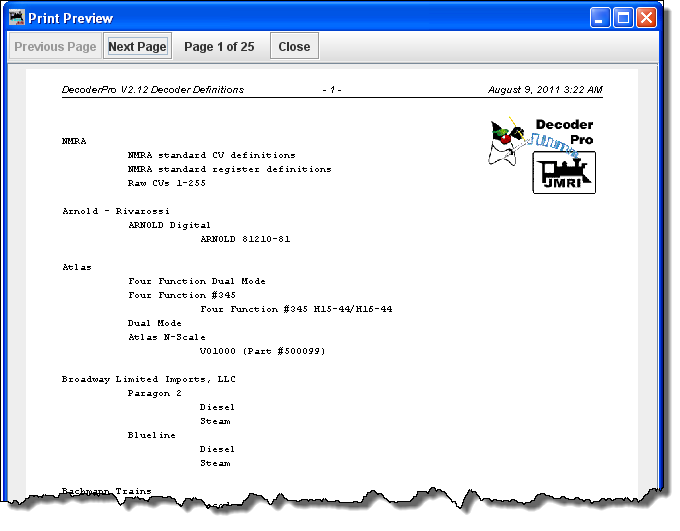Viewport: 680px width, 531px height.
Task: Click the August 9, 2011 timestamp
Action: [545, 90]
